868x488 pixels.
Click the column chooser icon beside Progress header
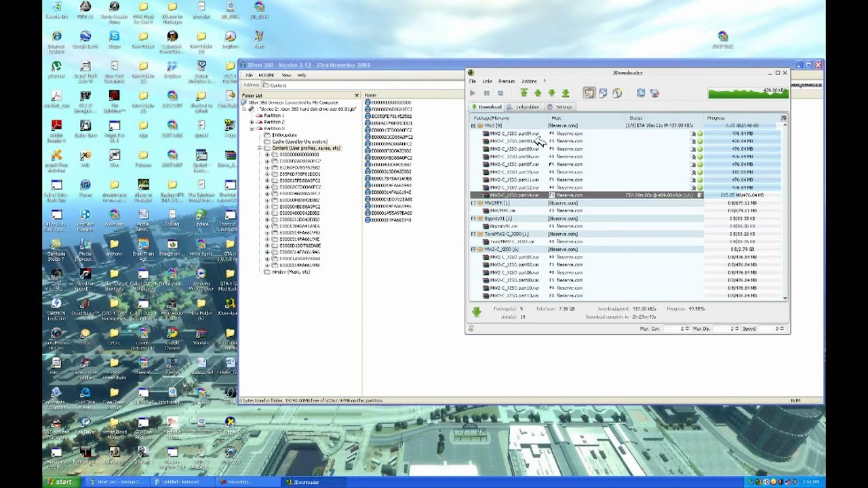(x=784, y=118)
